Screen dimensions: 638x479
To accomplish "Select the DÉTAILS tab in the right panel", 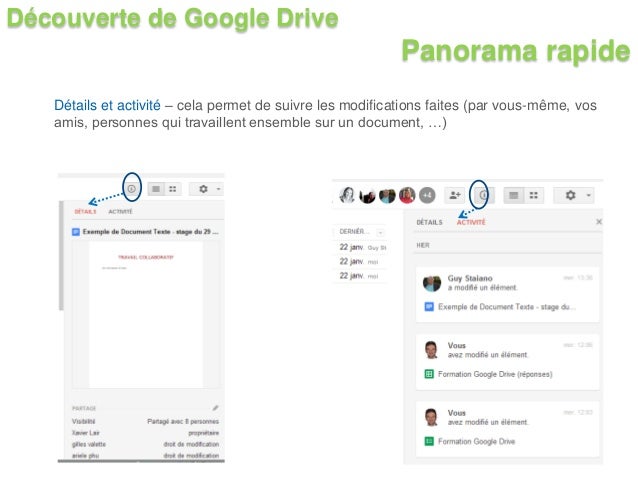I will pyautogui.click(x=429, y=222).
